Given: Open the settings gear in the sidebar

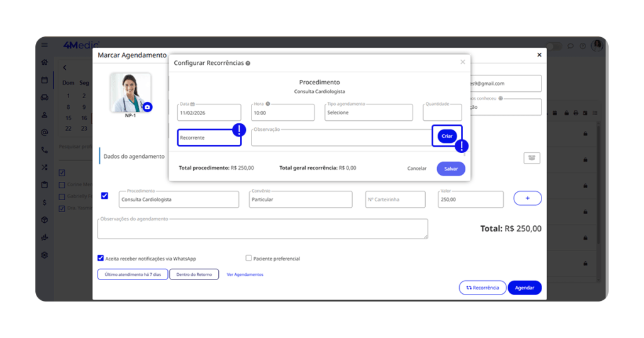Looking at the screenshot, I should (45, 256).
